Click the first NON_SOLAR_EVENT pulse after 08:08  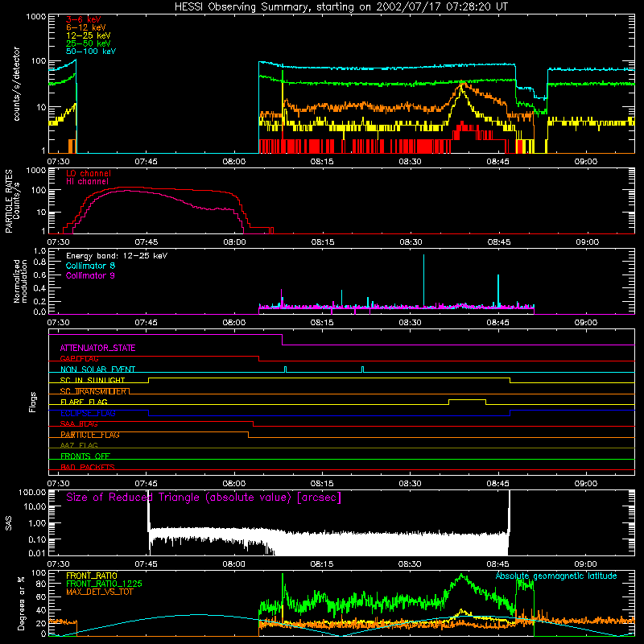coord(286,369)
